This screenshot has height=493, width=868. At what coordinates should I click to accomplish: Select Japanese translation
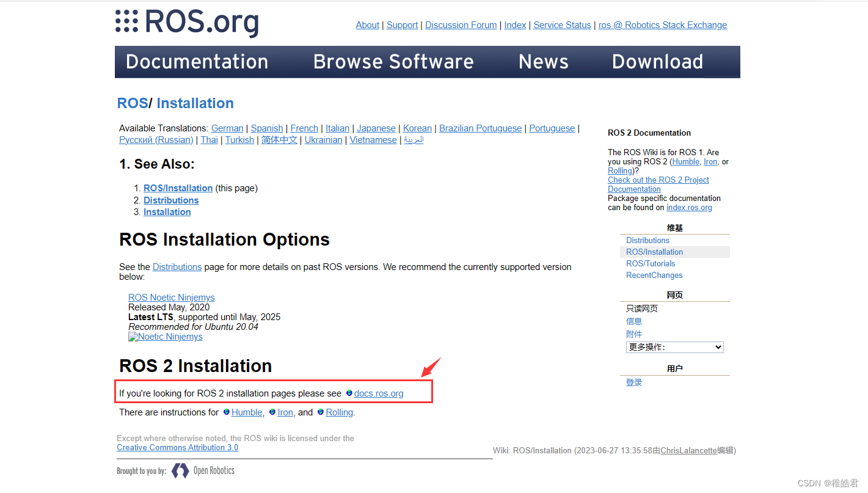coord(376,128)
